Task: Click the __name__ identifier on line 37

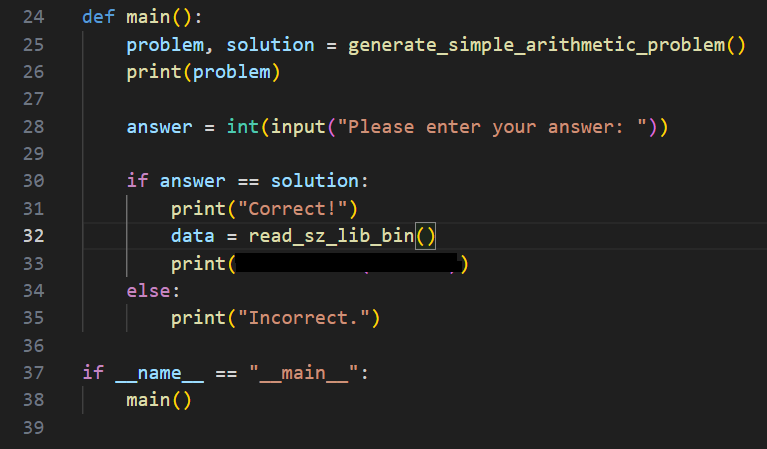Action: [x=160, y=374]
